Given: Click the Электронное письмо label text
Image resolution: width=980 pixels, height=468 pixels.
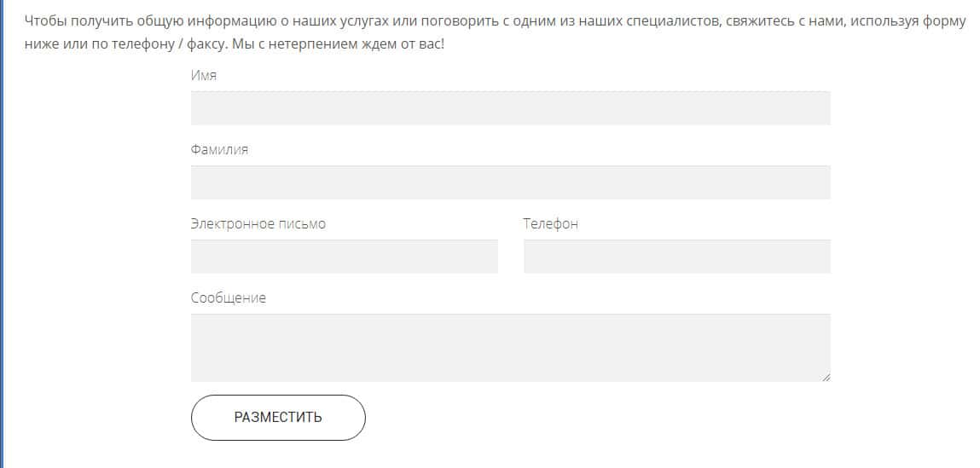Looking at the screenshot, I should point(258,223).
